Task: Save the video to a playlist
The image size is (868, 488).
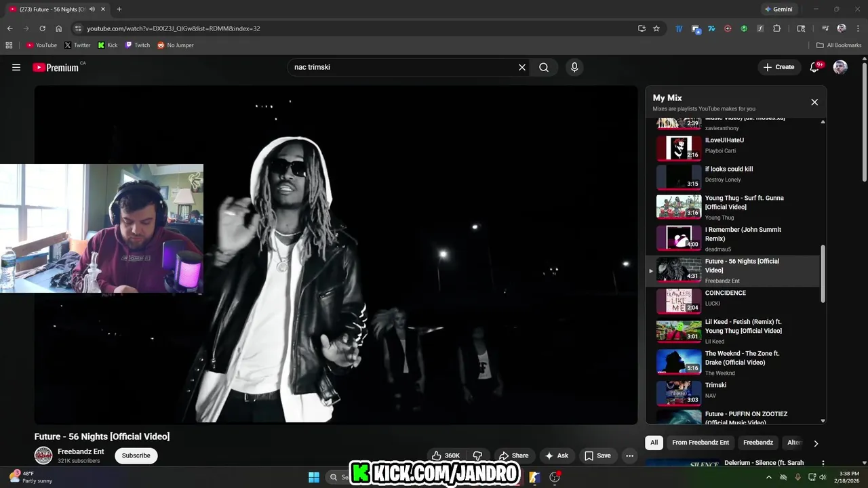Action: point(597,455)
